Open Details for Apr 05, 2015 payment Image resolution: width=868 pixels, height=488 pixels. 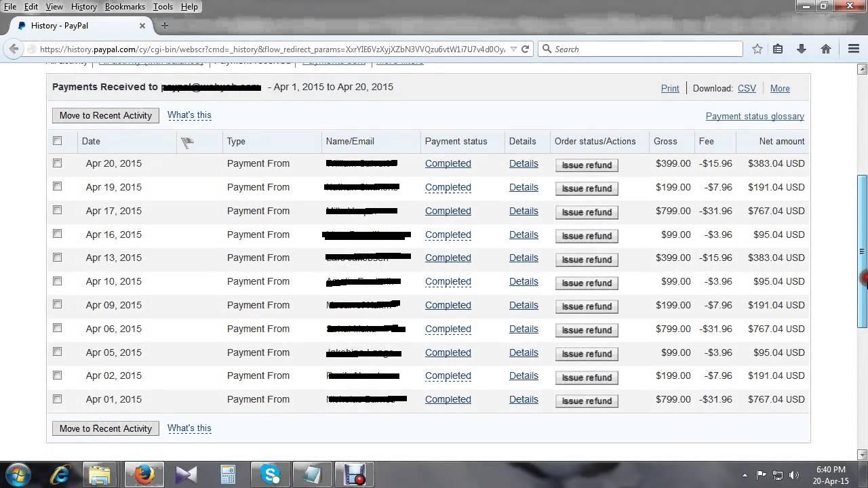pos(524,352)
